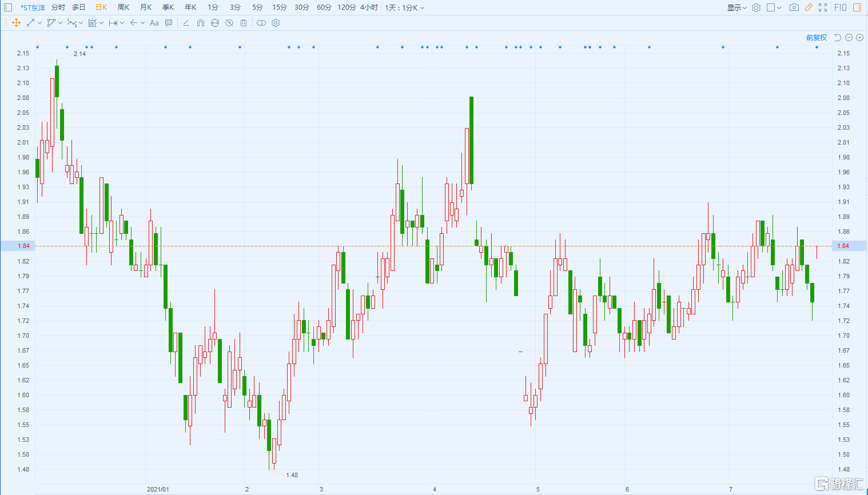868x495 pixels.
Task: Toggle the left side panel icon
Action: pyautogui.click(x=8, y=7)
